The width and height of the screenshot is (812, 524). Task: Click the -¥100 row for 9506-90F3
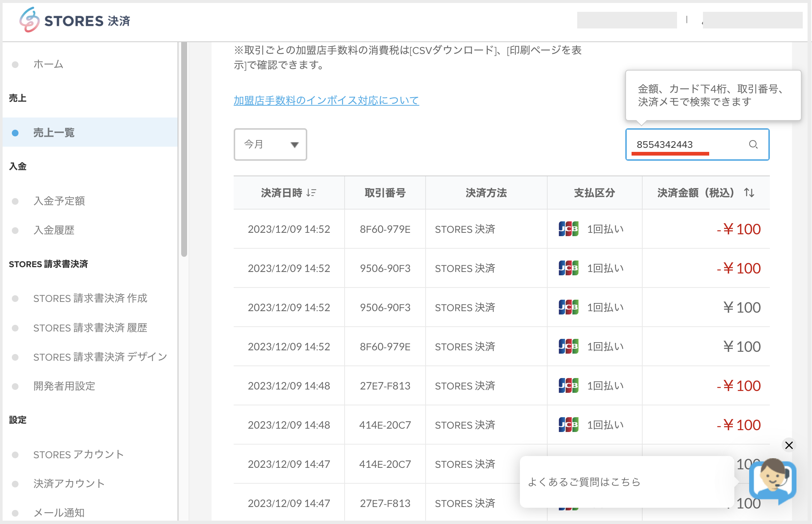coord(738,268)
